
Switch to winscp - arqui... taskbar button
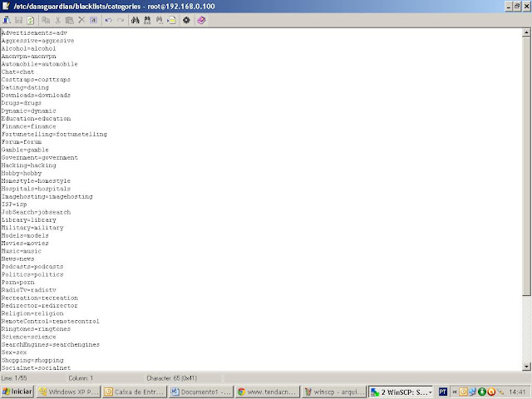pos(334,392)
